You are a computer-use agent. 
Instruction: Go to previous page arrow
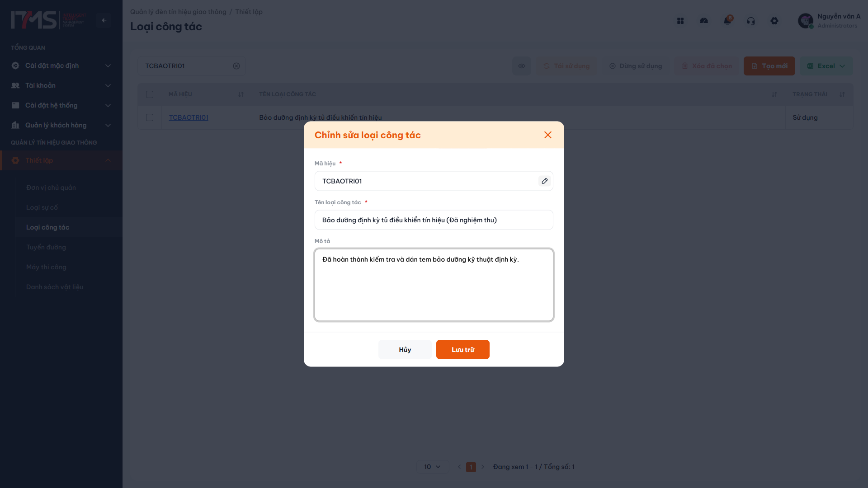459,467
